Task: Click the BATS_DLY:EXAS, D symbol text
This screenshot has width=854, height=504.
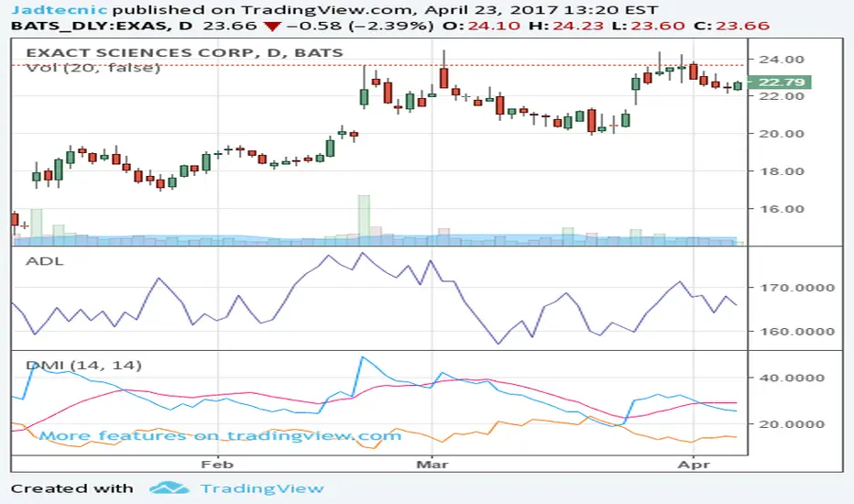Action: 102,26
